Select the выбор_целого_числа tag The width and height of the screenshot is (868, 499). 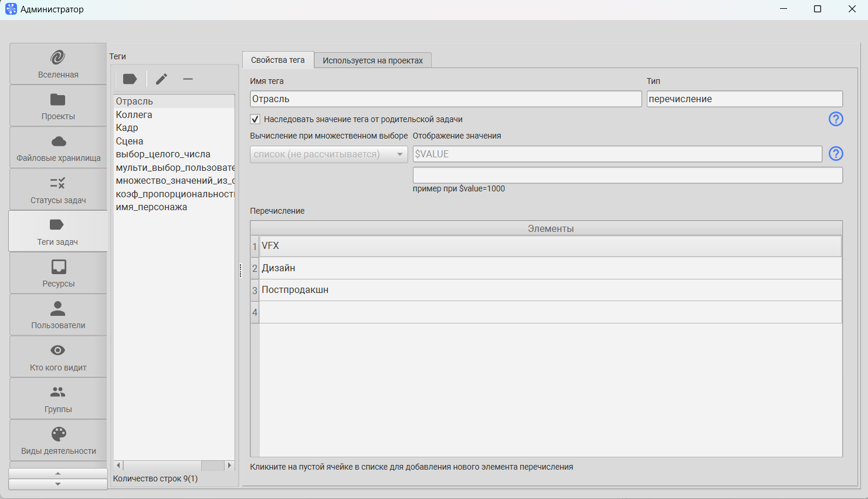point(174,154)
